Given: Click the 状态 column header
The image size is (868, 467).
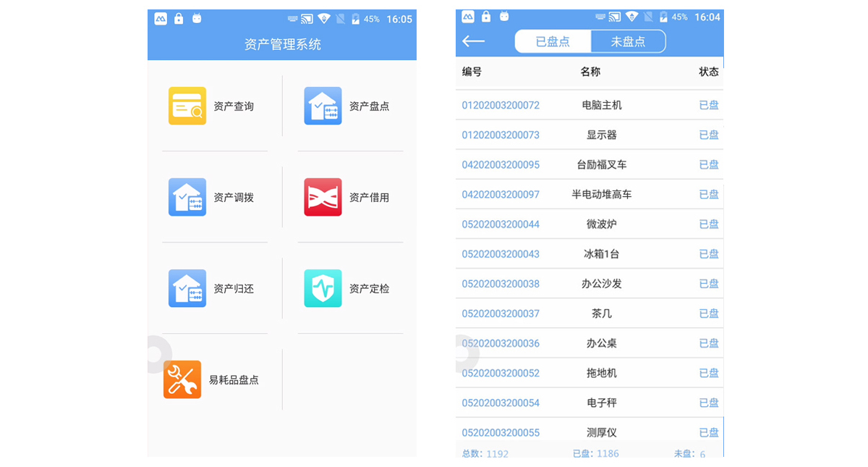Looking at the screenshot, I should point(708,72).
